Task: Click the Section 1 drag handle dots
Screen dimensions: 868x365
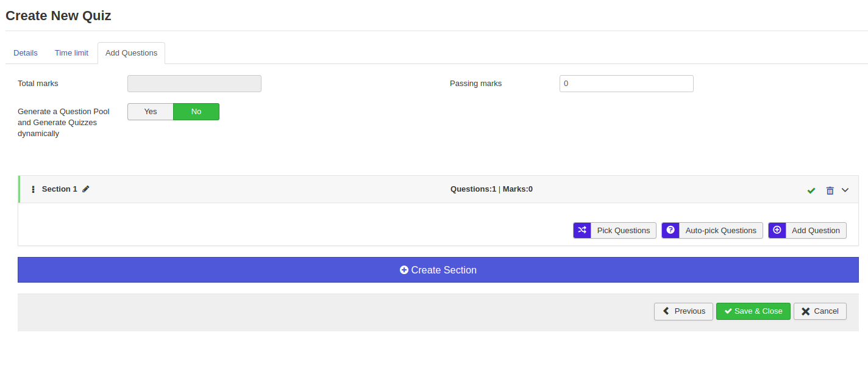Action: (x=33, y=189)
